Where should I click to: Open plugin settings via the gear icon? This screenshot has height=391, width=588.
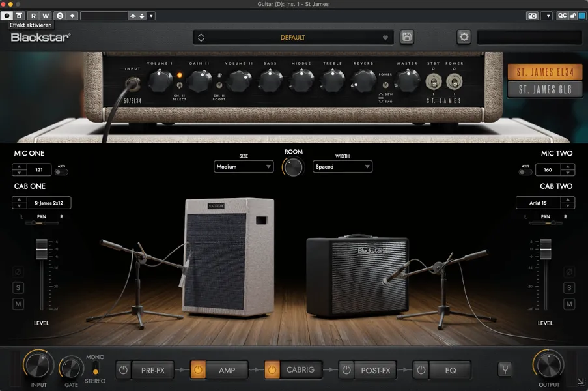coord(464,37)
